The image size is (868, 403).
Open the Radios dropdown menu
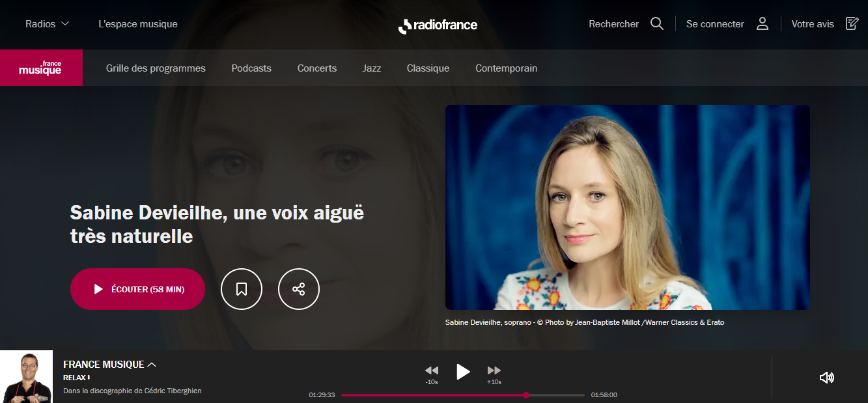point(47,24)
